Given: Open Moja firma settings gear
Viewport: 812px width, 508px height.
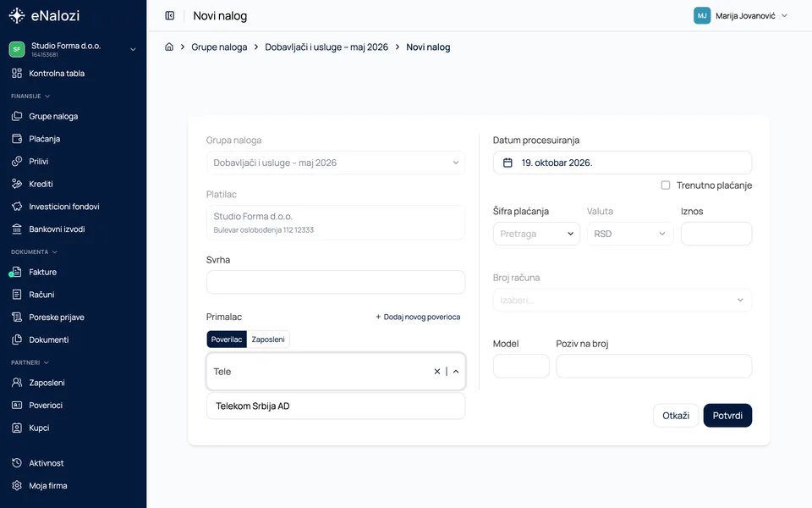Looking at the screenshot, I should [17, 486].
